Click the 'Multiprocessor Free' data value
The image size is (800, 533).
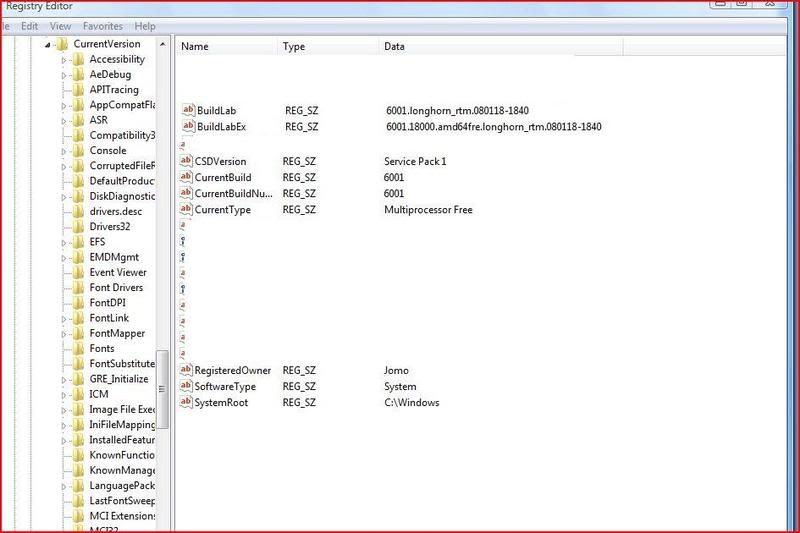pos(428,210)
